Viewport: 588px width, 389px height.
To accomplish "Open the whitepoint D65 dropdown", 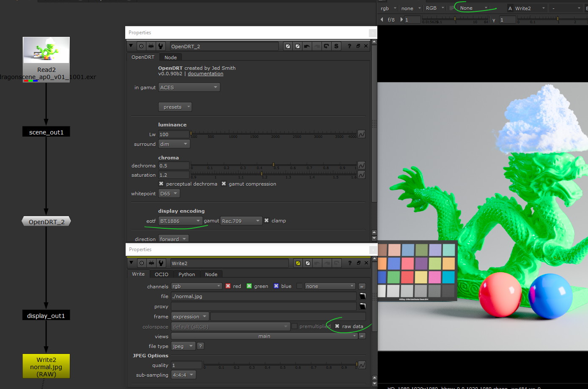I will (x=169, y=193).
